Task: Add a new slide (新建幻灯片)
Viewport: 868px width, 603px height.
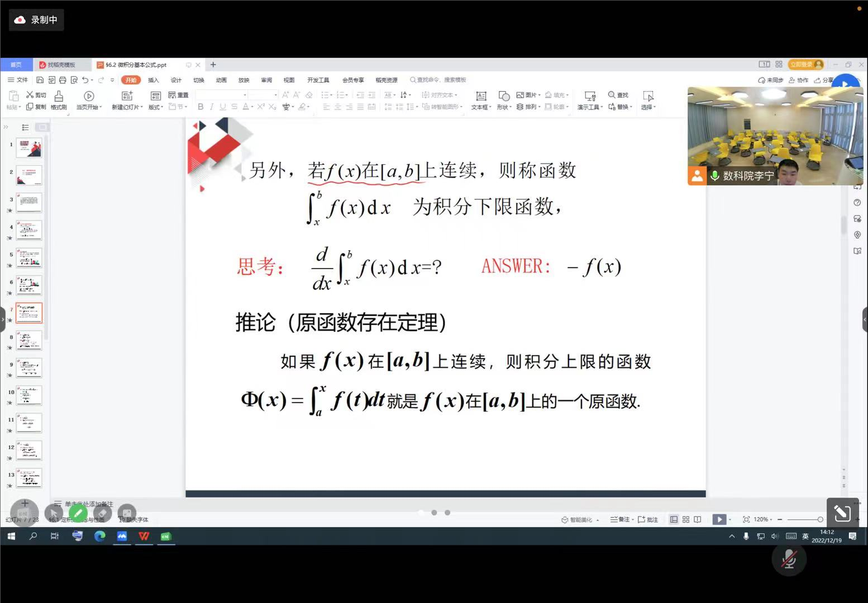Action: pyautogui.click(x=127, y=100)
